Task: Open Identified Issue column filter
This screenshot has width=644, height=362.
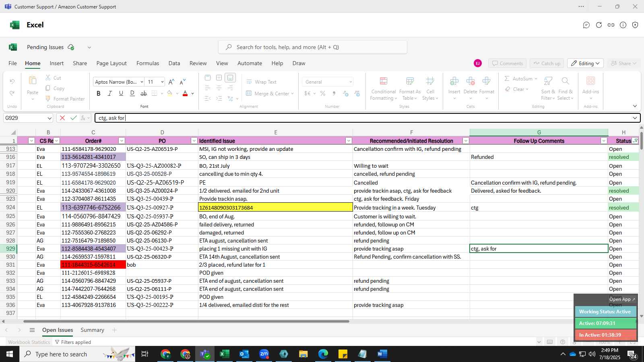Action: coord(349,141)
